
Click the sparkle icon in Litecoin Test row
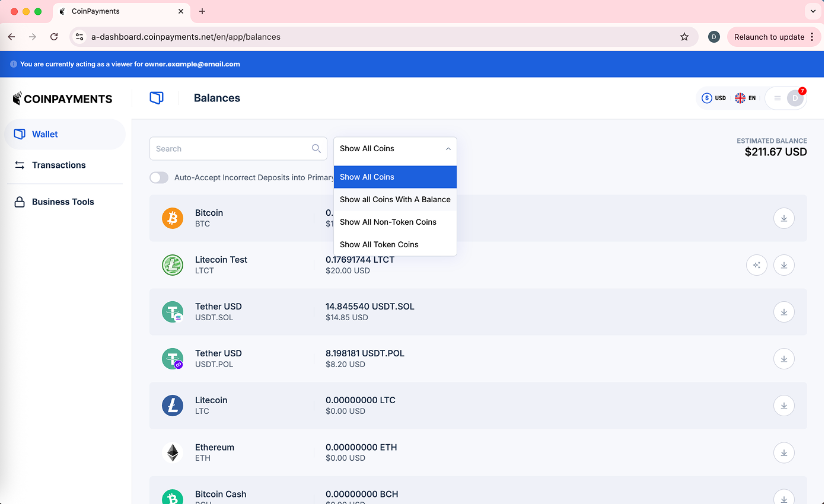tap(756, 265)
